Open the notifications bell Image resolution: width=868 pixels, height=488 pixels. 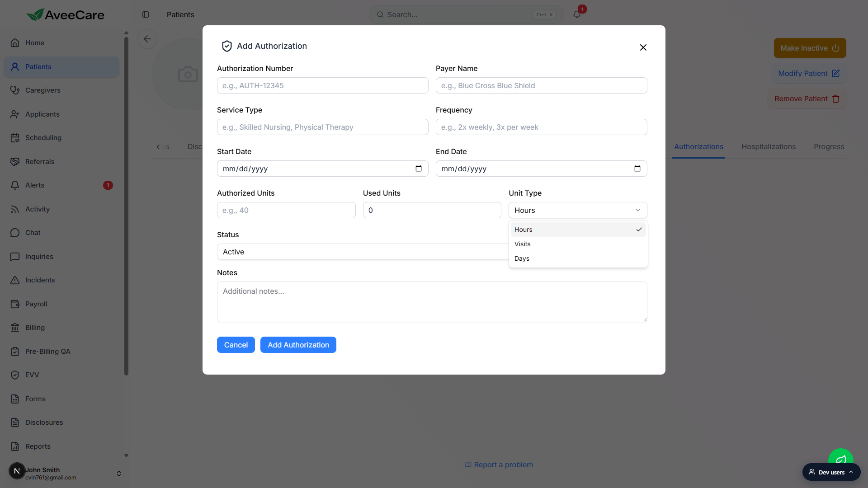(x=577, y=14)
